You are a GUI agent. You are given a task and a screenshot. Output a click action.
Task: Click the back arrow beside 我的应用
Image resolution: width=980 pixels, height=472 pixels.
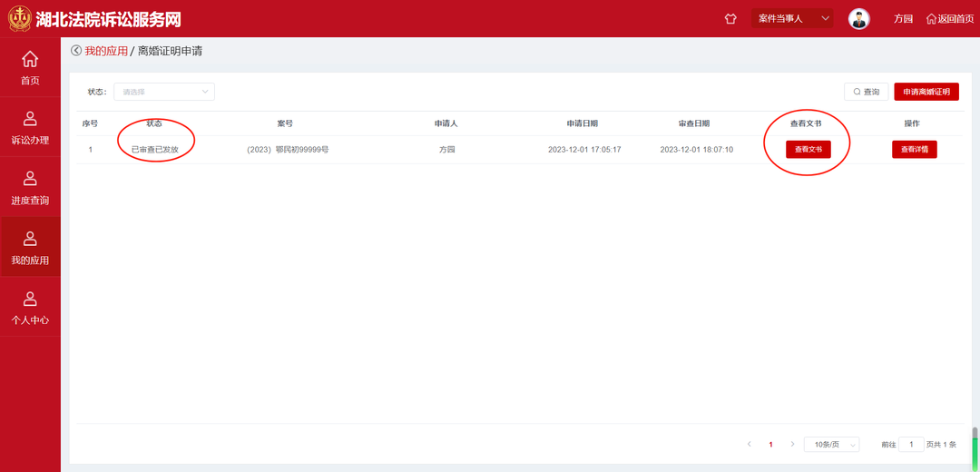tap(76, 51)
